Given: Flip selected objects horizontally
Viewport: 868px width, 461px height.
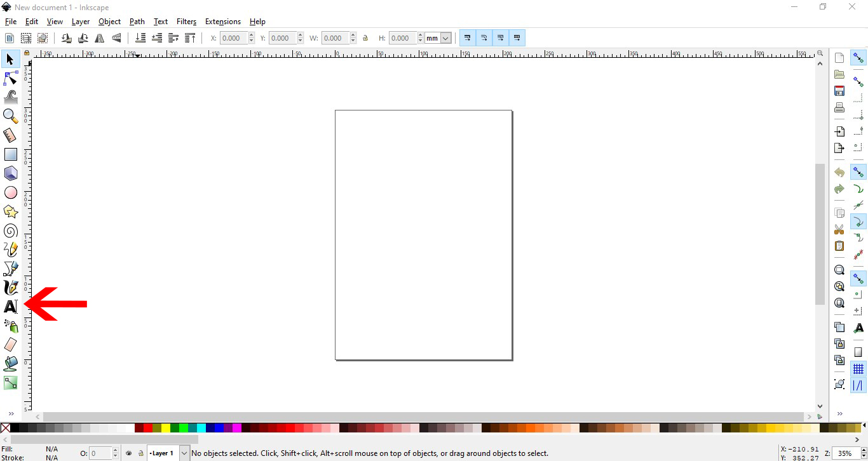Looking at the screenshot, I should [100, 38].
